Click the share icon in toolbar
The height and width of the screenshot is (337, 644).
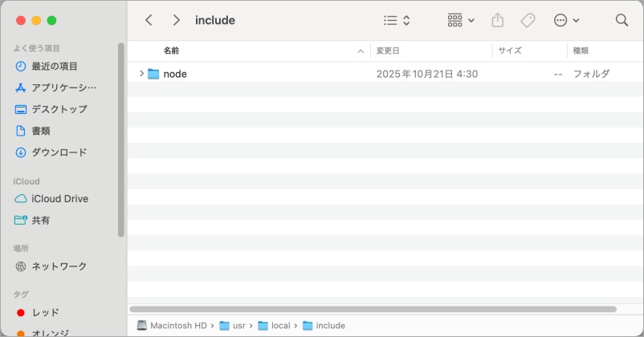(497, 20)
